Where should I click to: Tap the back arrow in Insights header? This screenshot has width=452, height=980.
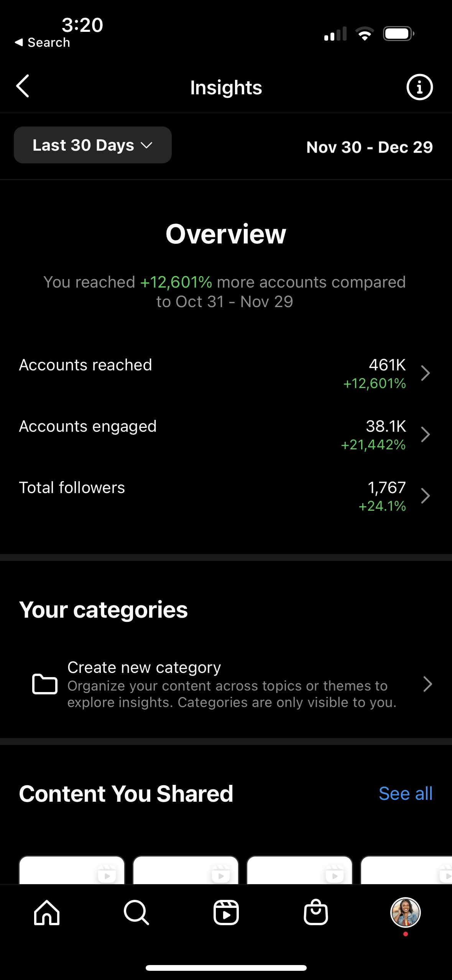pos(23,86)
